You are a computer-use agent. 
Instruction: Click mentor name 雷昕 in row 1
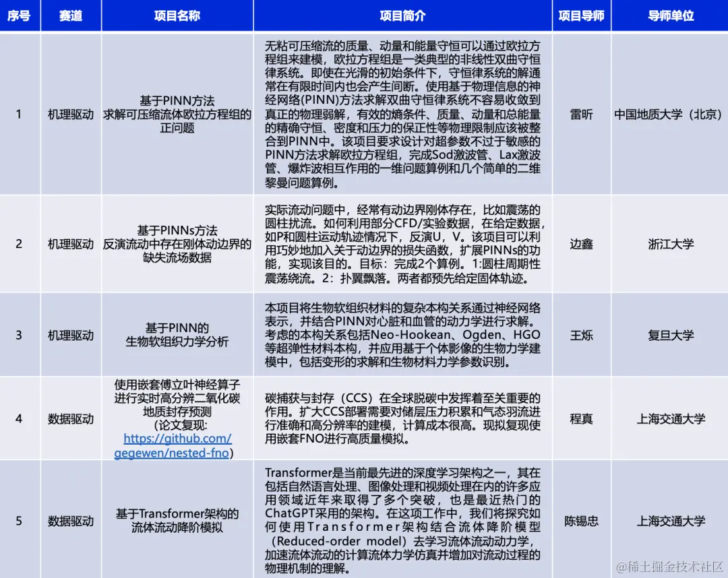[582, 115]
